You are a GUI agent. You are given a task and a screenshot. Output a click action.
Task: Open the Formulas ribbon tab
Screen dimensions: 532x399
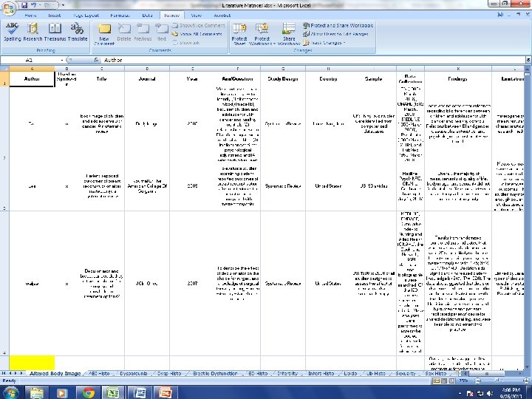pyautogui.click(x=120, y=16)
